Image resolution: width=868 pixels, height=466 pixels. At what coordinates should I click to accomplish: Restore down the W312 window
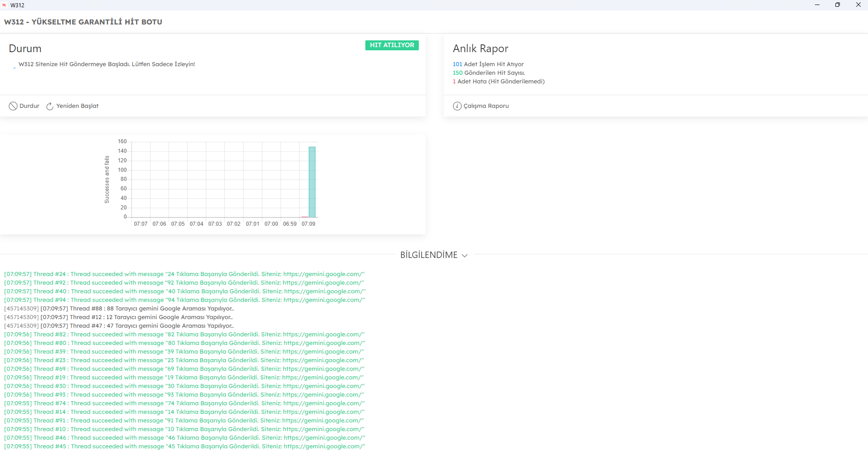coord(837,5)
